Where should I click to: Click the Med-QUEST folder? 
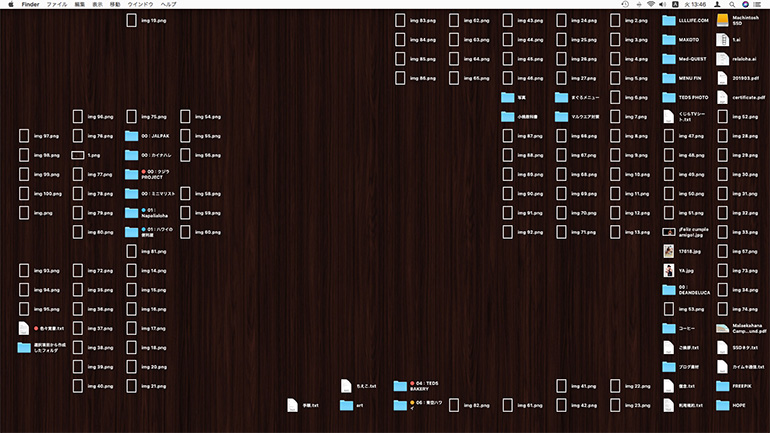(x=669, y=59)
